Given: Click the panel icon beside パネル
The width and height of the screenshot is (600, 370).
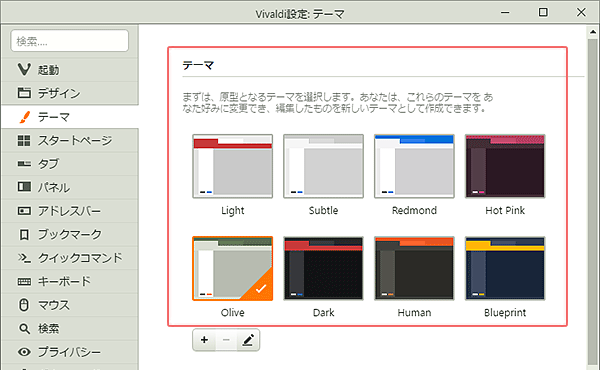Looking at the screenshot, I should click(24, 187).
